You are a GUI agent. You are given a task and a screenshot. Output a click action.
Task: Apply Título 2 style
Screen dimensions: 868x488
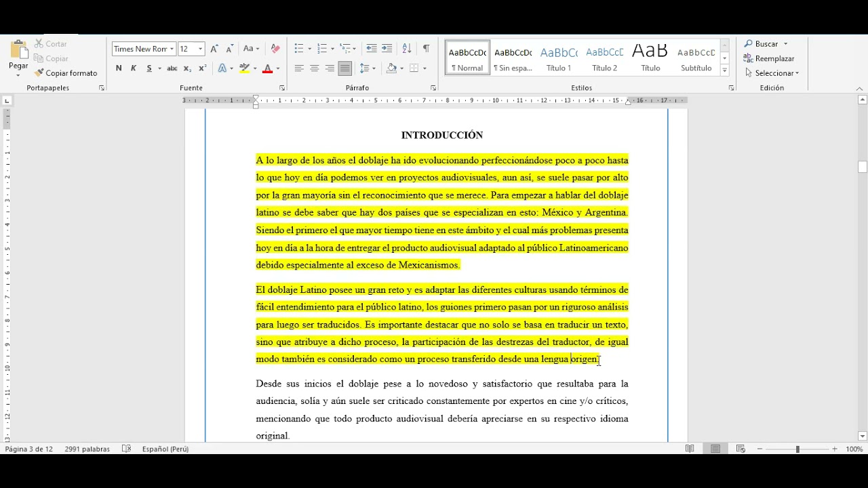pos(604,58)
